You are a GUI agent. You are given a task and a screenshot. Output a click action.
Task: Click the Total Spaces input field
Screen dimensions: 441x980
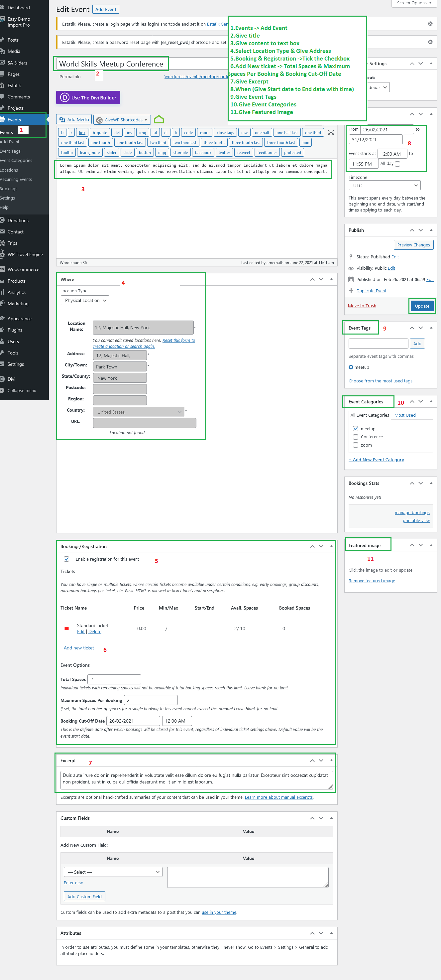(114, 679)
